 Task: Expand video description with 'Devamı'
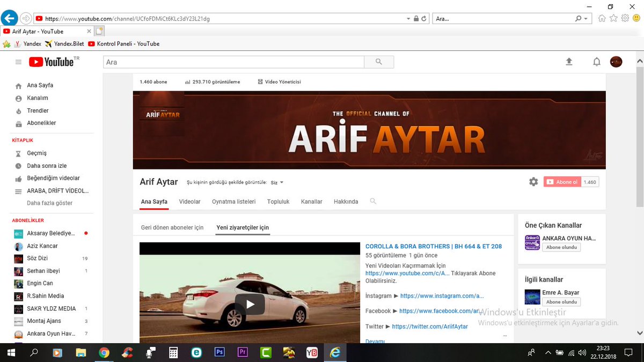coord(375,341)
